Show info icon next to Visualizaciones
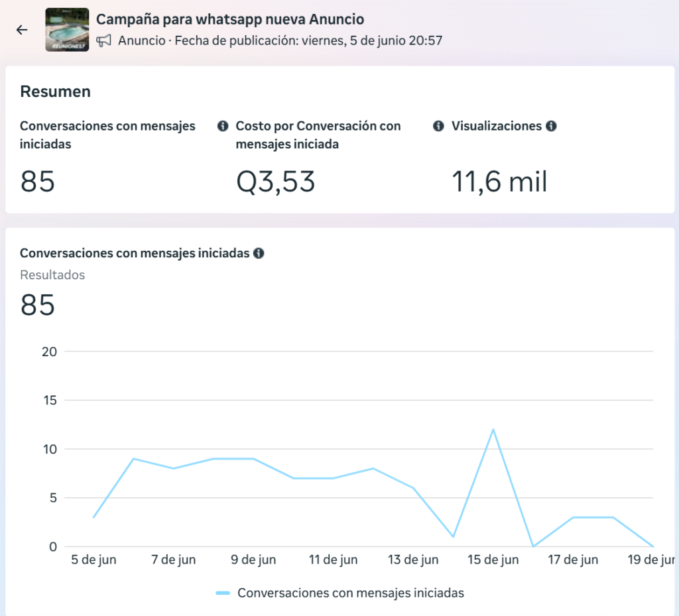This screenshot has height=616, width=679. (x=551, y=126)
